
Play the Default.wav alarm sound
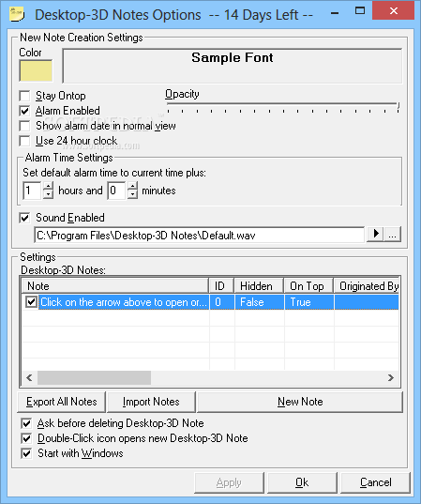pos(375,234)
